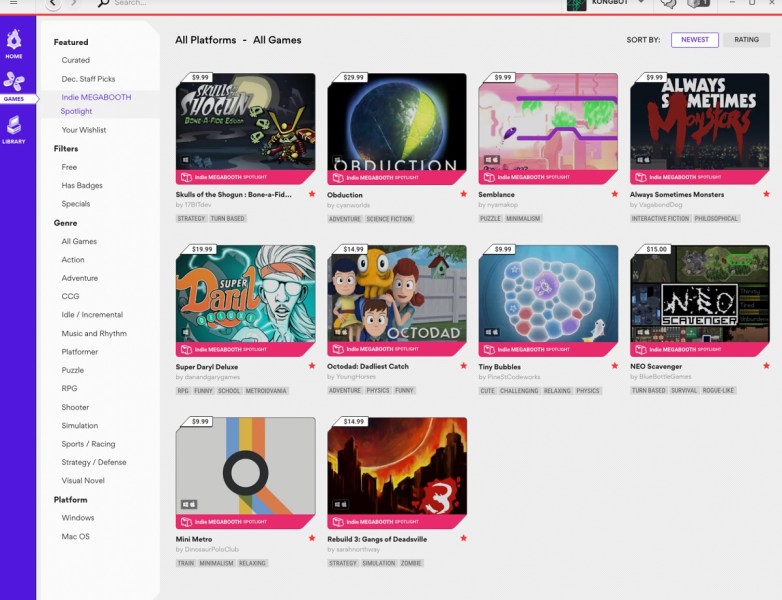Image resolution: width=782 pixels, height=600 pixels.
Task: Filter by Mac OS platform
Action: click(76, 537)
